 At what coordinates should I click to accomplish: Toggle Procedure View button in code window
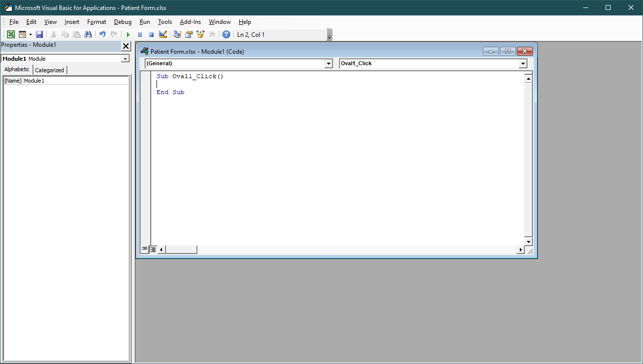tap(145, 249)
